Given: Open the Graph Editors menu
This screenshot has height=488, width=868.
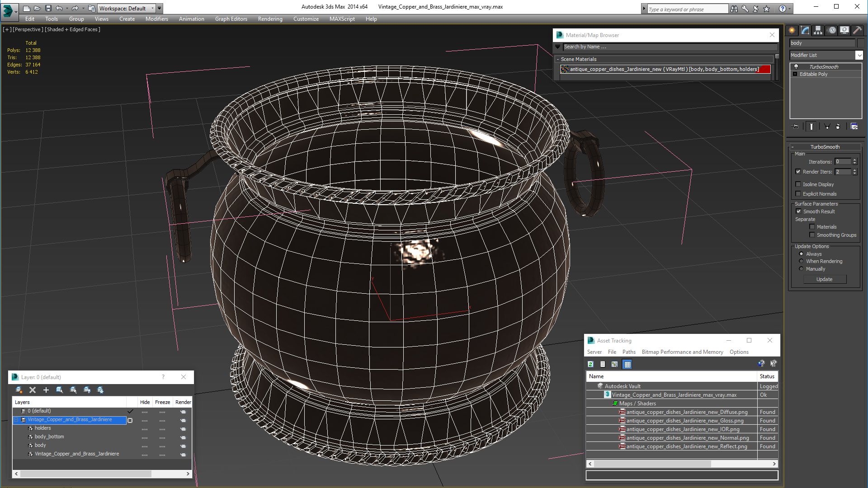Looking at the screenshot, I should pyautogui.click(x=231, y=19).
